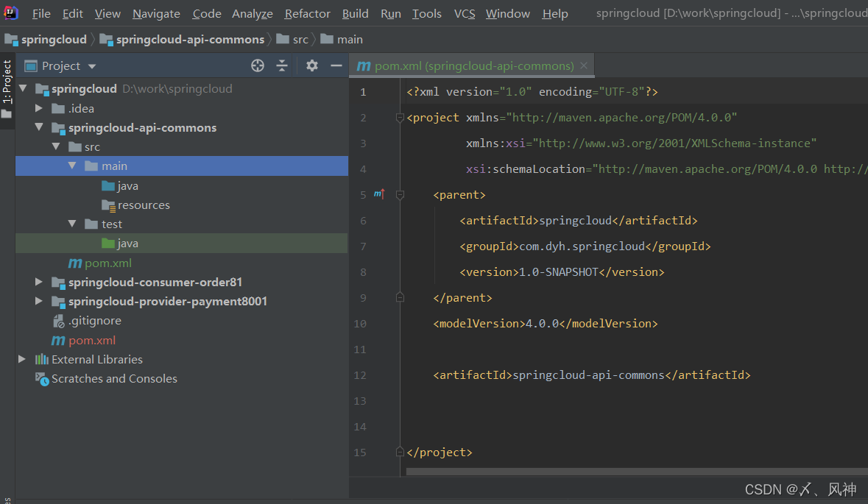
Task: Click springcloud-api-commons breadcrumb in navigation bar
Action: (x=182, y=39)
